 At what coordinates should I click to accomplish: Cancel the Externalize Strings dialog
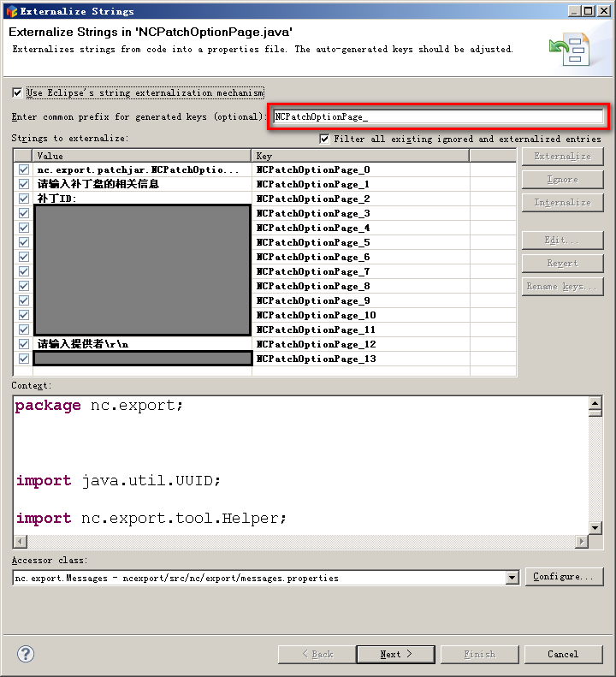pos(563,654)
